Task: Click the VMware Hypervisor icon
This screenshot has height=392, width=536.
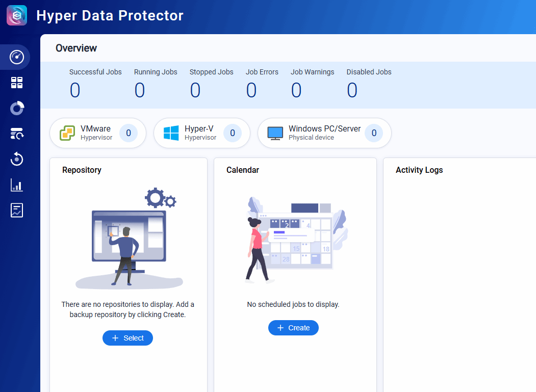Action: click(x=67, y=133)
